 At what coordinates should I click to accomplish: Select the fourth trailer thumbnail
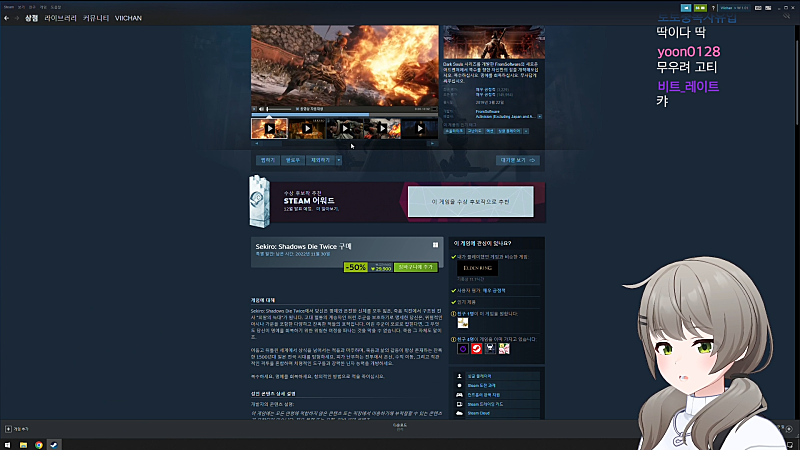[382, 129]
